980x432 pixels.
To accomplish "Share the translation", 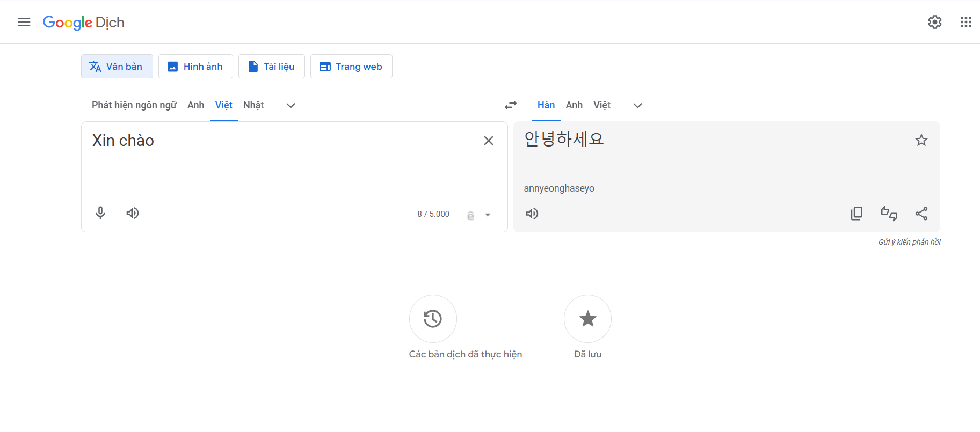I will pyautogui.click(x=921, y=214).
